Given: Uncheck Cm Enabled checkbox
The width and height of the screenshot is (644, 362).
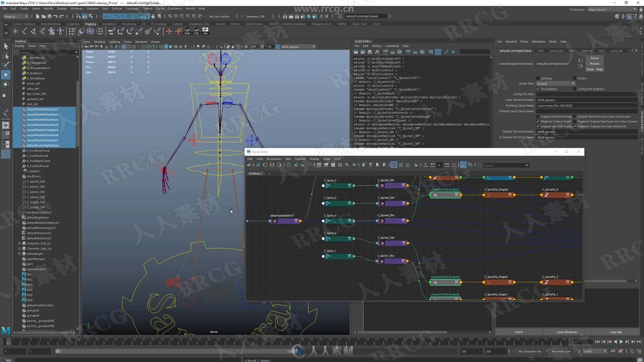Looking at the screenshot, I should [x=538, y=89].
